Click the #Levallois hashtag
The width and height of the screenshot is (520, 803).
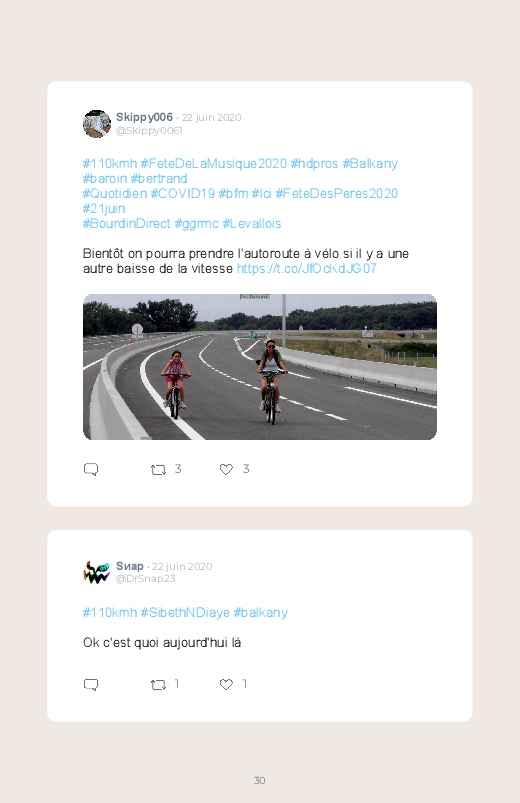pyautogui.click(x=252, y=224)
